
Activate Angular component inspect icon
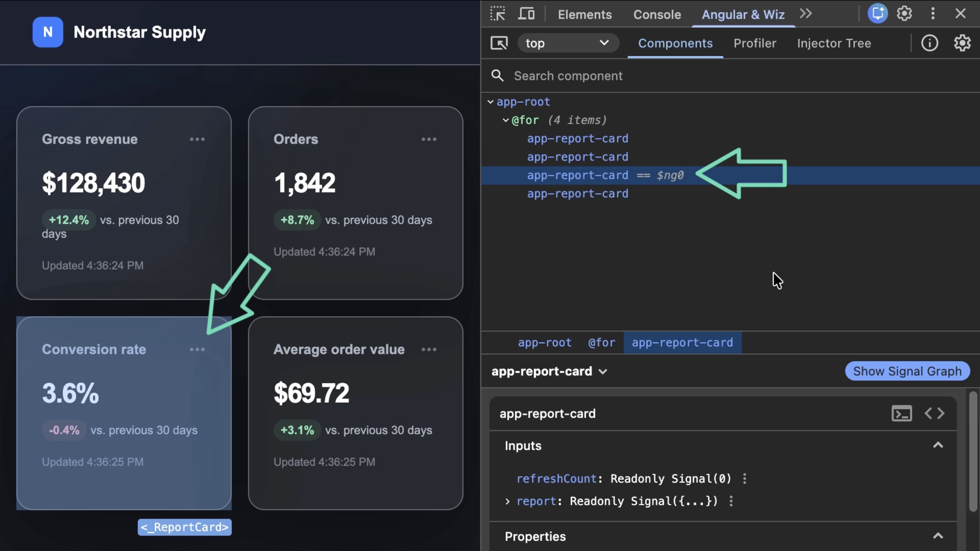pos(499,43)
